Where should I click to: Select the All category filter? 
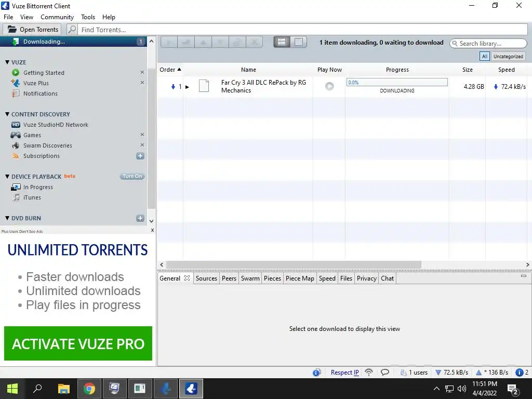pos(485,56)
